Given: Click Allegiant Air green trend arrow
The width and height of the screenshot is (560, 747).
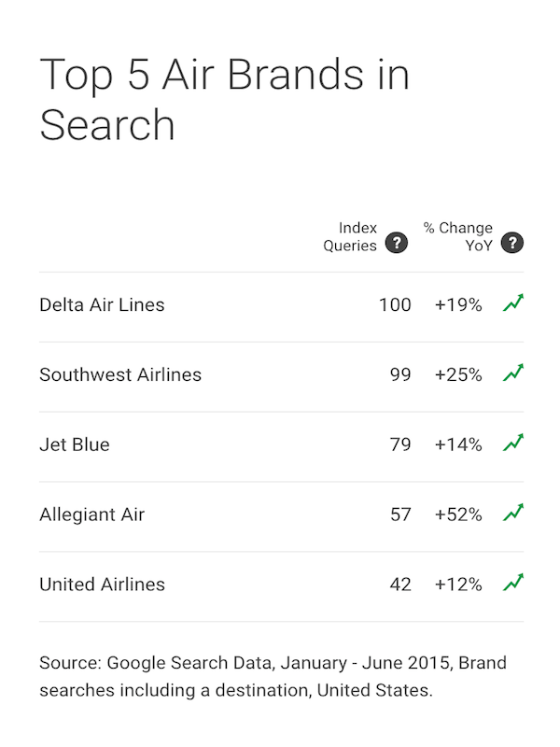Looking at the screenshot, I should click(x=513, y=513).
